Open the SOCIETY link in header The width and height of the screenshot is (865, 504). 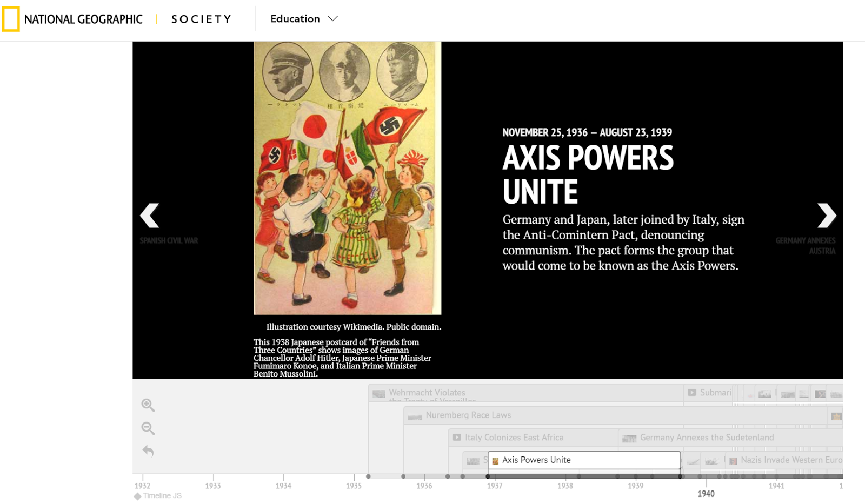point(201,19)
